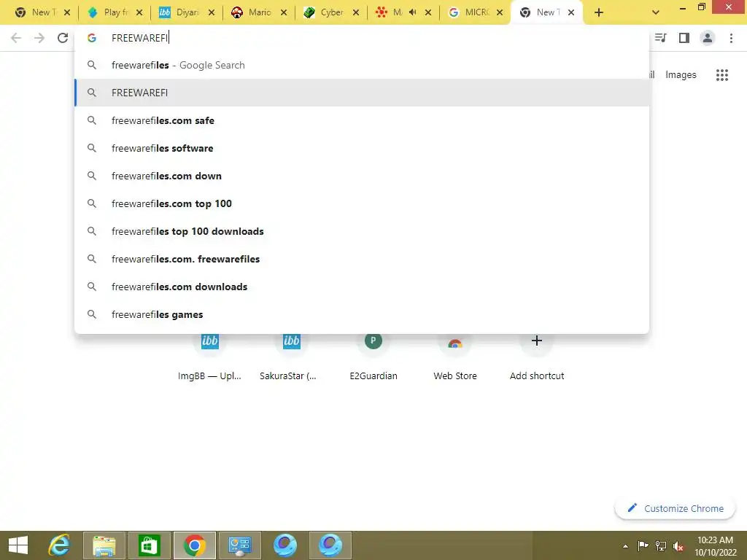Choose 'freewarefiles.com. freewarefiles' suggestion

(362, 259)
